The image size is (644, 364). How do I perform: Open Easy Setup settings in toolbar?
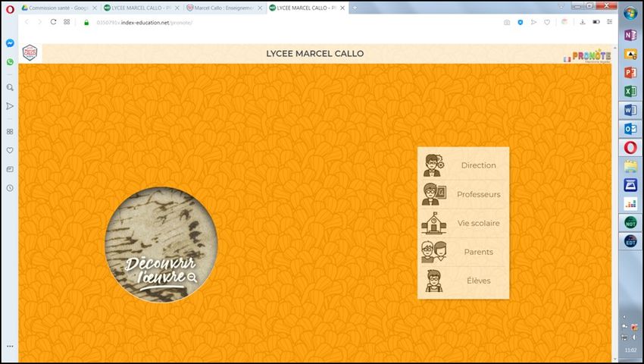coord(609,22)
